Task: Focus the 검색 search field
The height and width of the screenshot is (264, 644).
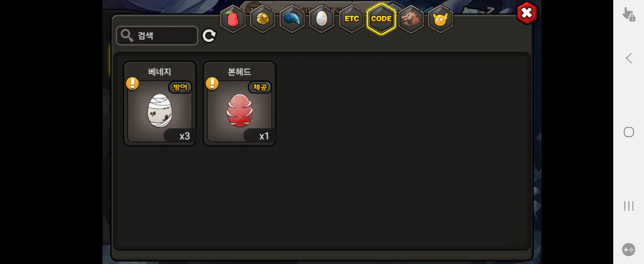Action: (x=157, y=36)
